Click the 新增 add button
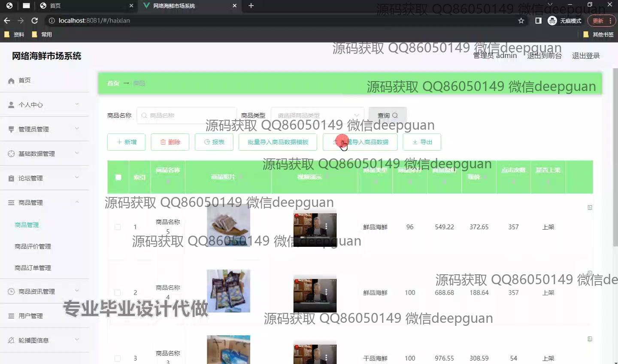Image resolution: width=618 pixels, height=364 pixels. 126,142
